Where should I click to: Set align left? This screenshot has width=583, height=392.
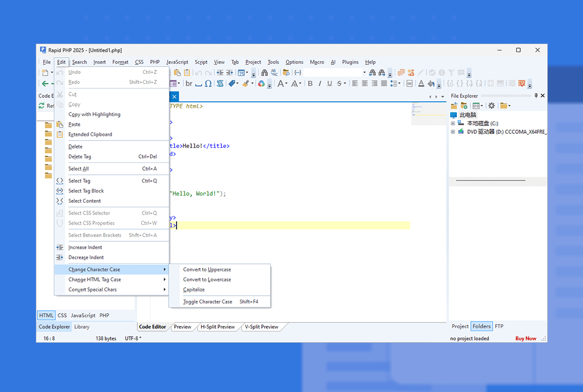[355, 83]
